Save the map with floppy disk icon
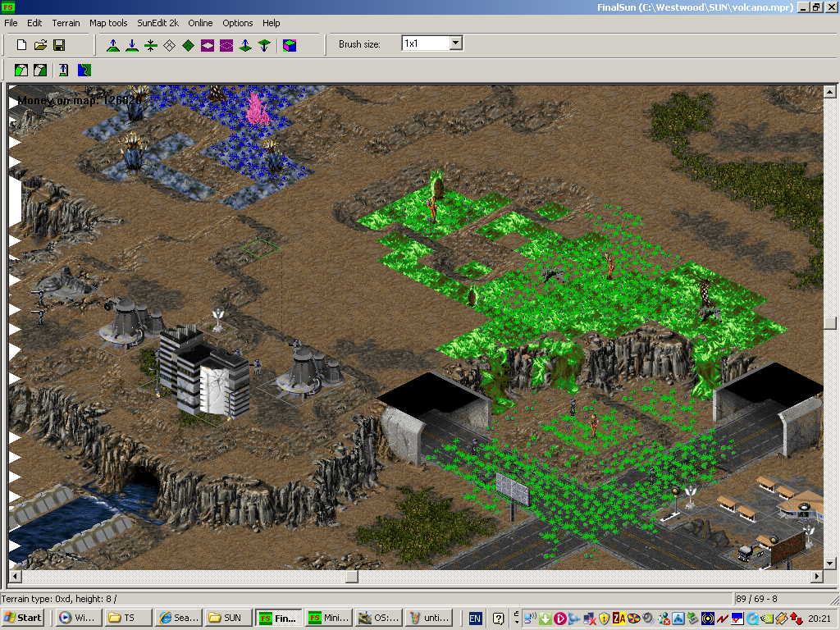This screenshot has width=840, height=630. [x=59, y=45]
